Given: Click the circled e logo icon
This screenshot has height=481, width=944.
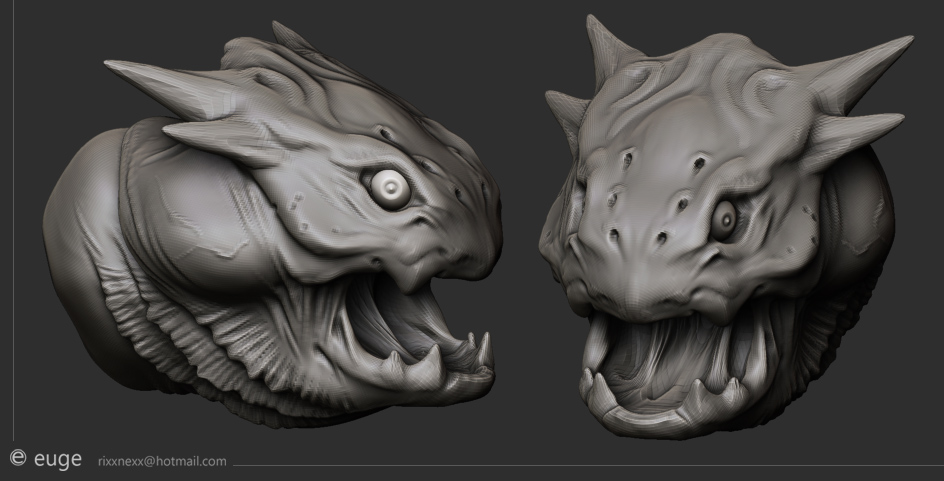Looking at the screenshot, I should 18,458.
